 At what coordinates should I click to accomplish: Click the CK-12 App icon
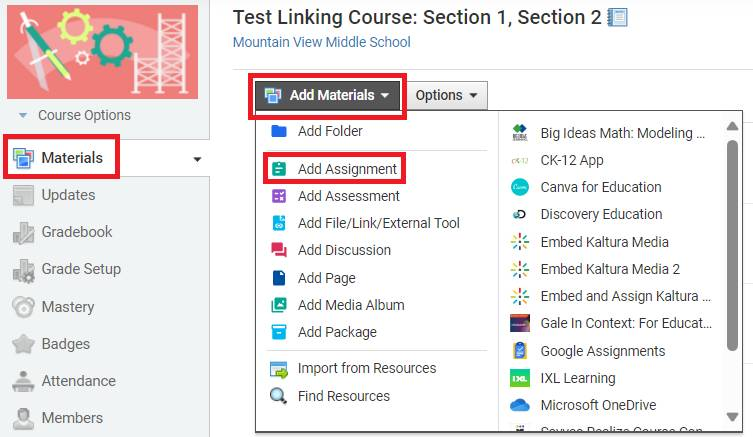click(x=519, y=160)
